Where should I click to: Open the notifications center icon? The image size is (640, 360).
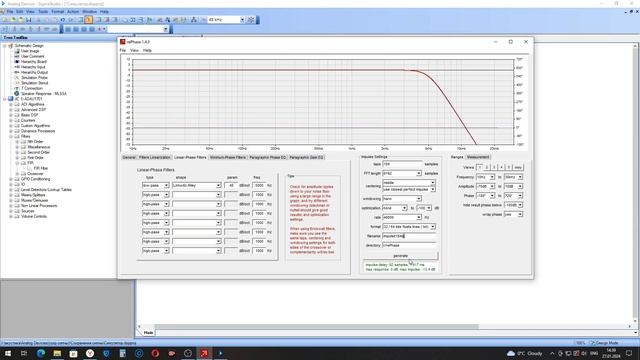coord(629,353)
